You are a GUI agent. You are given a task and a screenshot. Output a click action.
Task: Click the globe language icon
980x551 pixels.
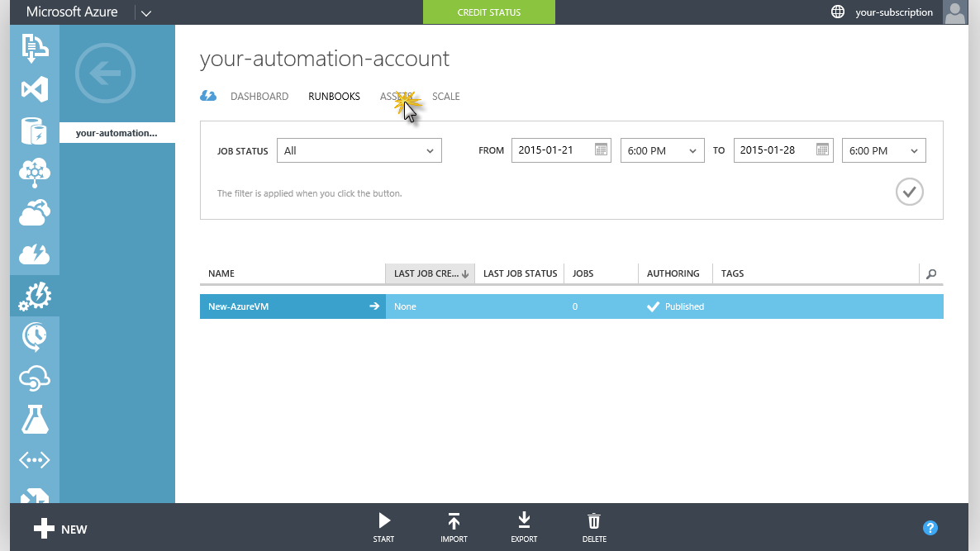click(x=838, y=12)
